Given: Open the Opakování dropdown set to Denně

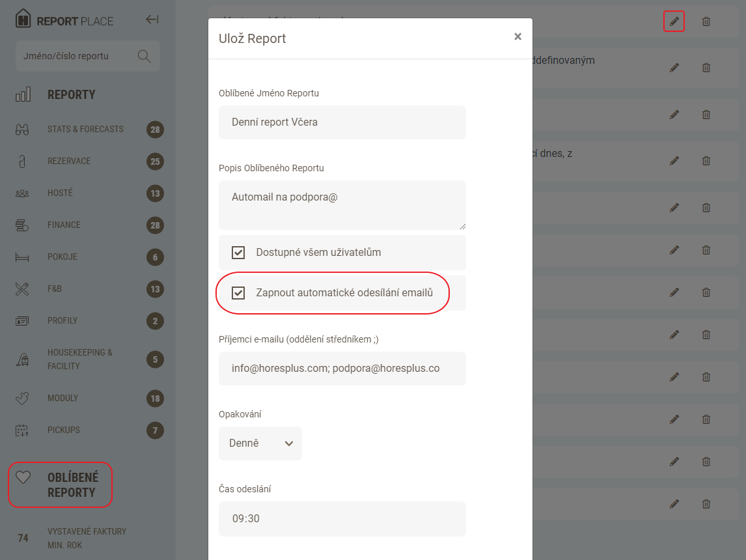Looking at the screenshot, I should [x=260, y=443].
